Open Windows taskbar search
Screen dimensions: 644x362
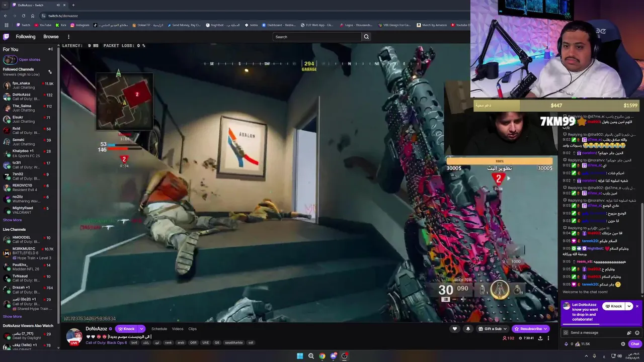point(311,356)
